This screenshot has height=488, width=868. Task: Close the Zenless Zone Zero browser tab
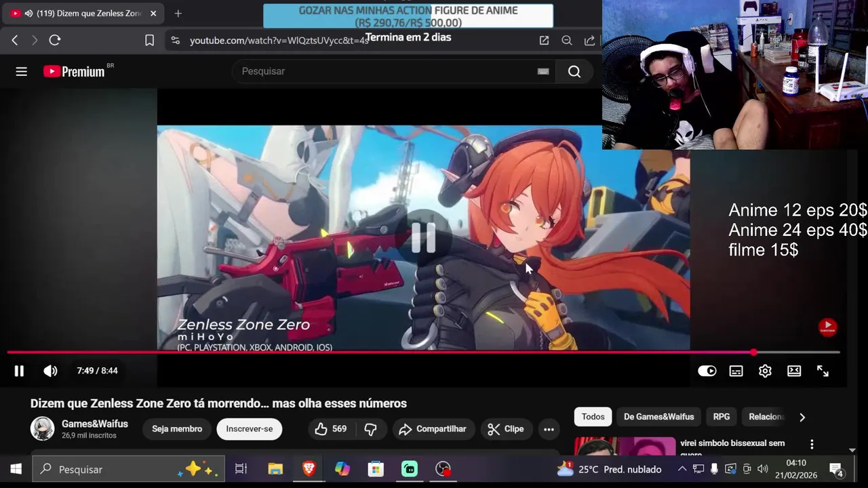[x=153, y=14]
